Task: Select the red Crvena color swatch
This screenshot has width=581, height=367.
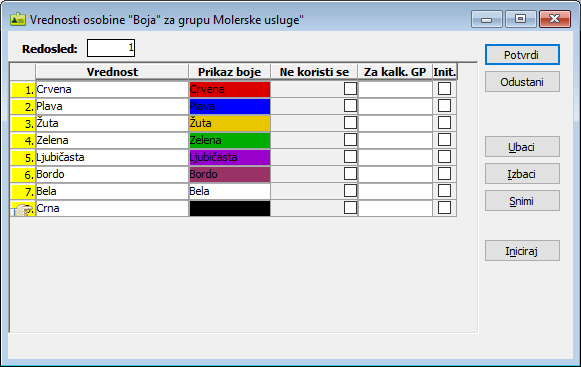Action: (x=230, y=89)
